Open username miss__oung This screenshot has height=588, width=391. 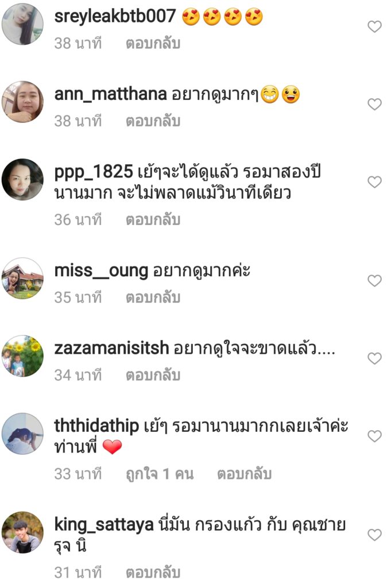point(101,271)
